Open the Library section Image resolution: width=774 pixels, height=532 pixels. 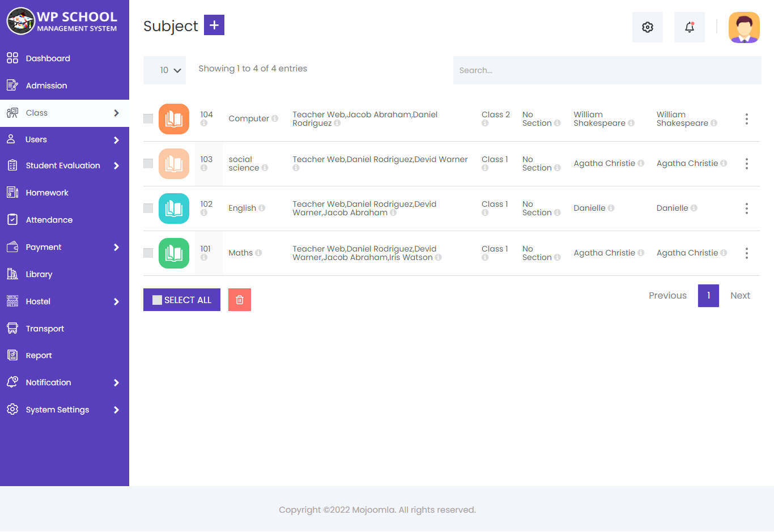pos(39,274)
